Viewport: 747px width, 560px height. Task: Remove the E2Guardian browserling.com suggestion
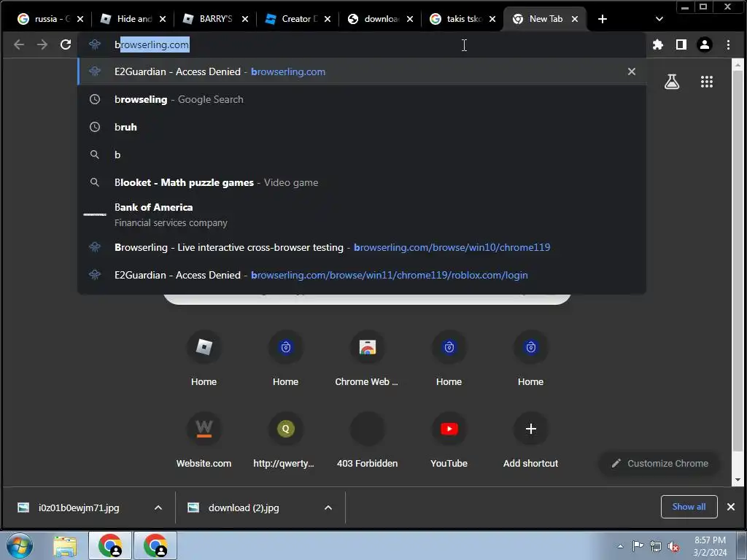tap(632, 71)
